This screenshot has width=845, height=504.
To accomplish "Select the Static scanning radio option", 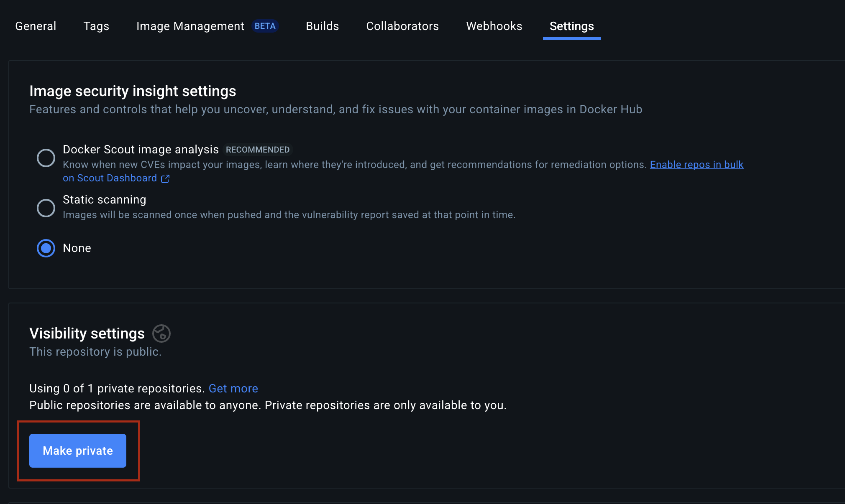I will (x=46, y=208).
